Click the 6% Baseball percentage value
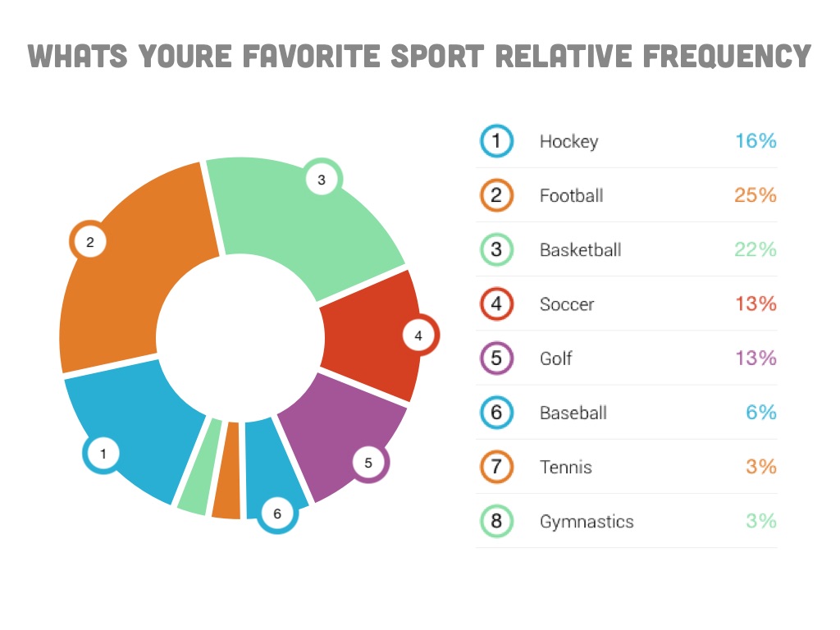 761,413
